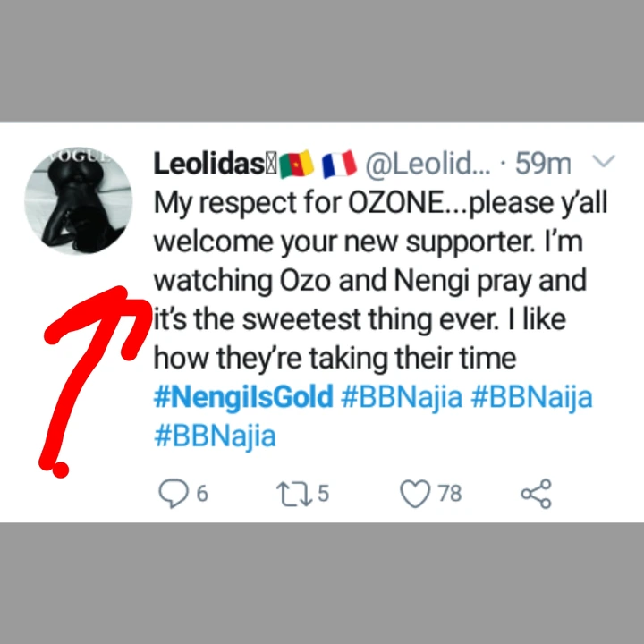The image size is (644, 644).
Task: Click the like count showing 78
Action: (450, 493)
